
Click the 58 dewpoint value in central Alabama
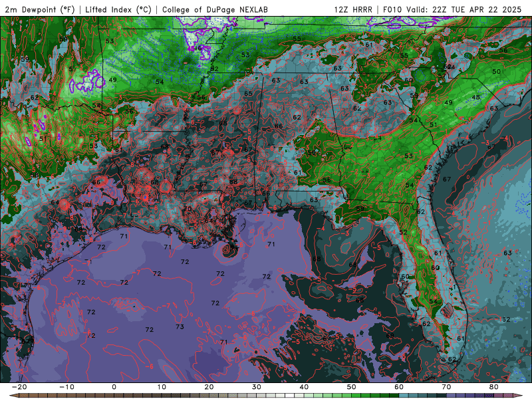(x=311, y=152)
